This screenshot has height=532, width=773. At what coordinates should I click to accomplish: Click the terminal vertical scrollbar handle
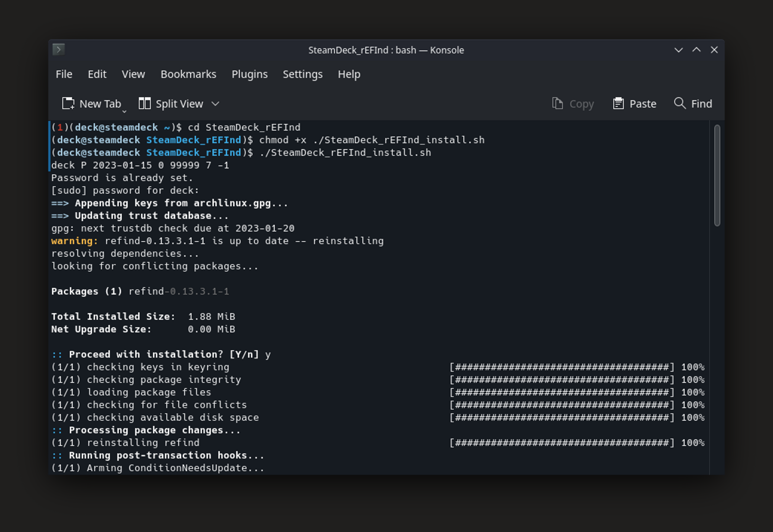point(717,175)
